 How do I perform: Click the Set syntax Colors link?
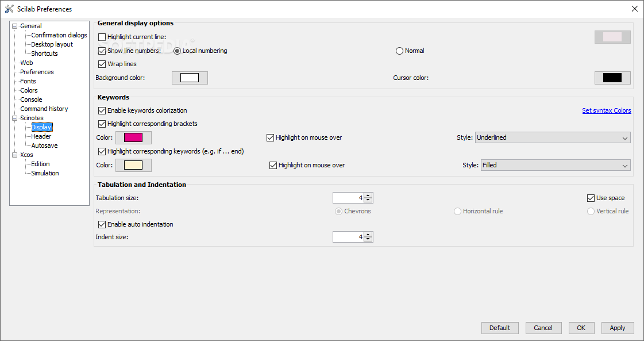click(606, 110)
